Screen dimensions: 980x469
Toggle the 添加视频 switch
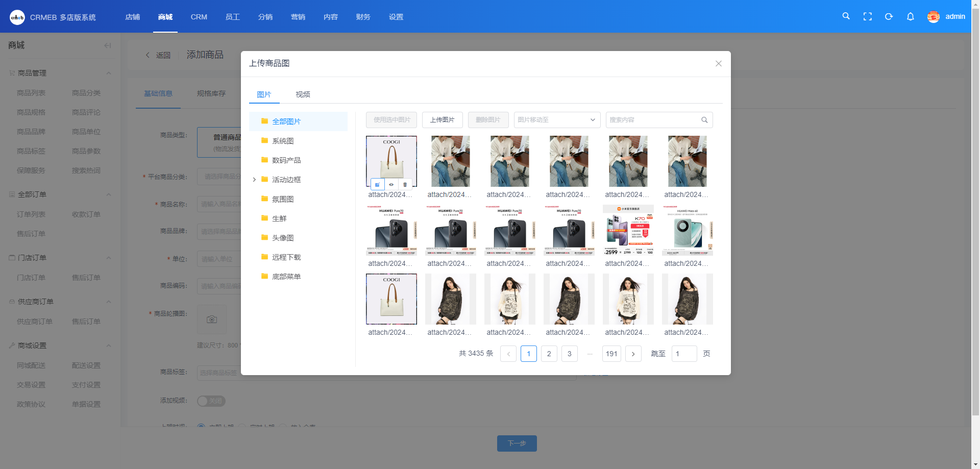211,401
